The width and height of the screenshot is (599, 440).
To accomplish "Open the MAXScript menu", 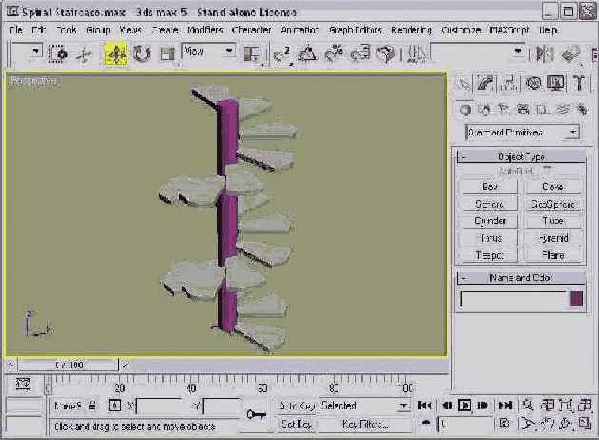I will coord(509,30).
